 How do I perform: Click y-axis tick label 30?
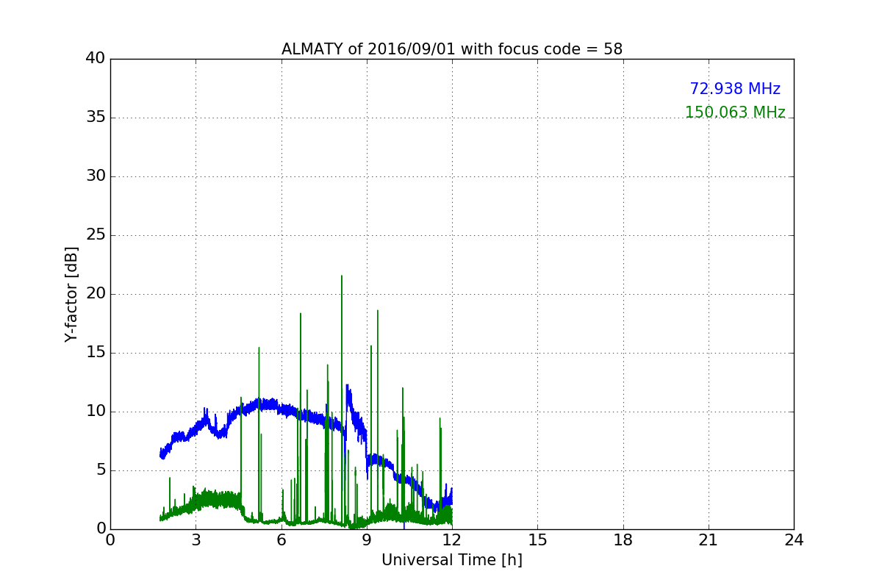(95, 176)
